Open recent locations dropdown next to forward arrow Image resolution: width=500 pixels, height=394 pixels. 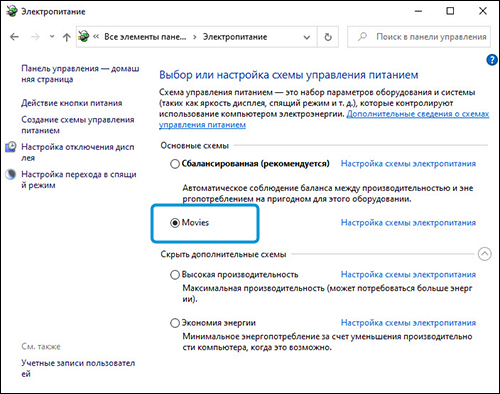(x=52, y=37)
